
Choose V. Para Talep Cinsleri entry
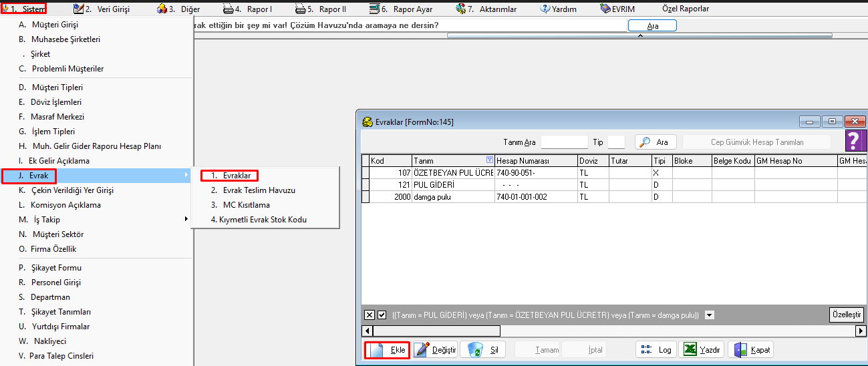pos(96,356)
